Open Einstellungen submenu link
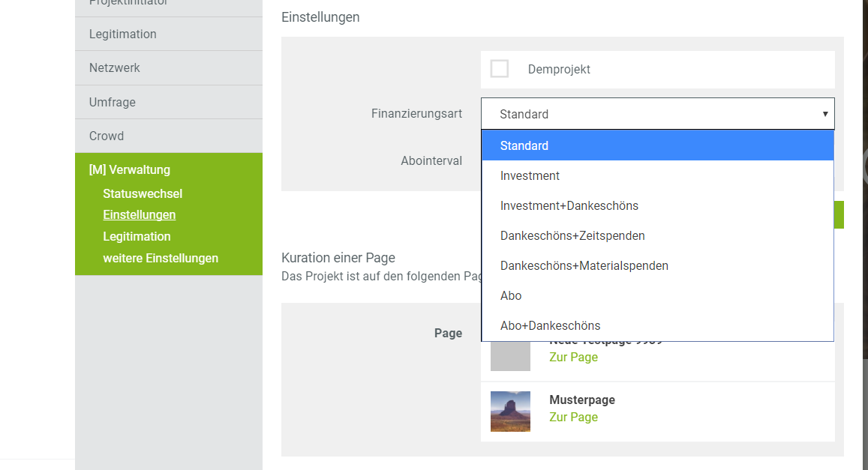This screenshot has height=470, width=868. (x=140, y=214)
